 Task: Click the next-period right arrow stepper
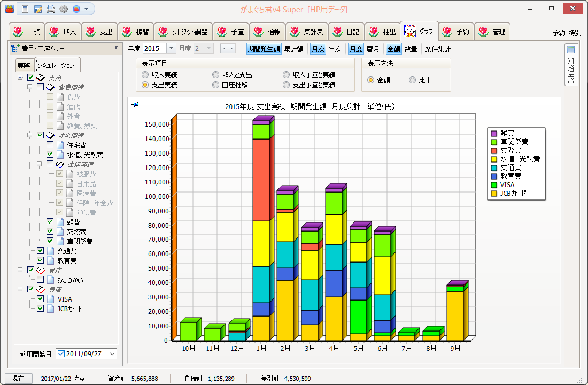[232, 49]
